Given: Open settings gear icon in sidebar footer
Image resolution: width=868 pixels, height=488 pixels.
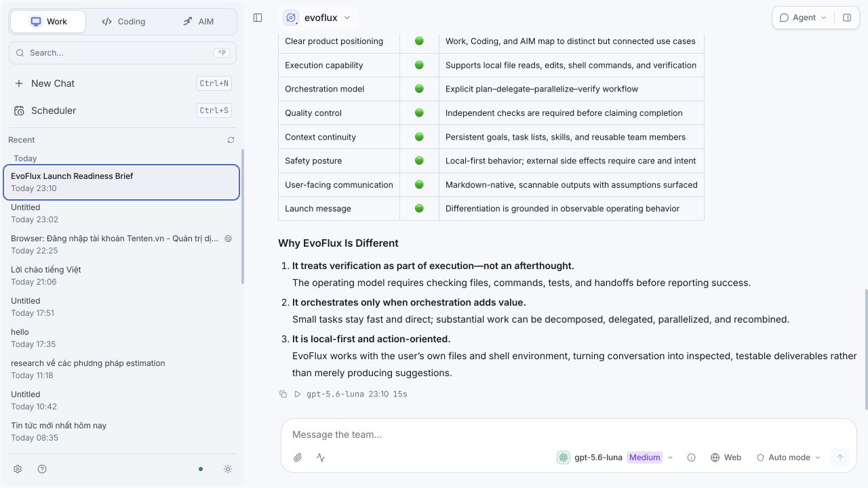Looking at the screenshot, I should [x=18, y=469].
